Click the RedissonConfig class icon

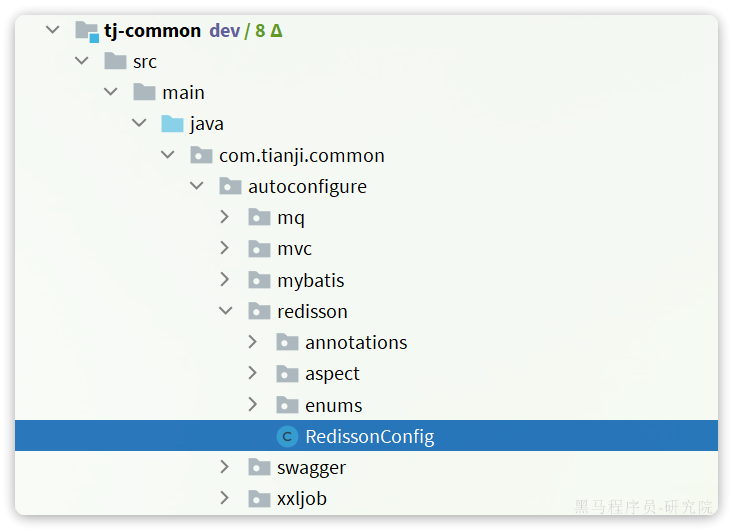(287, 436)
